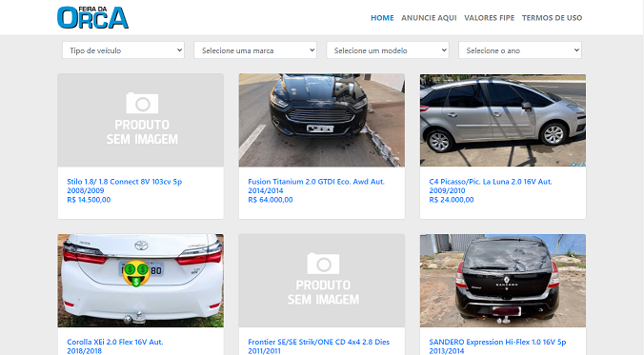This screenshot has width=644, height=355.
Task: Go to the HOME menu item
Action: pos(382,18)
